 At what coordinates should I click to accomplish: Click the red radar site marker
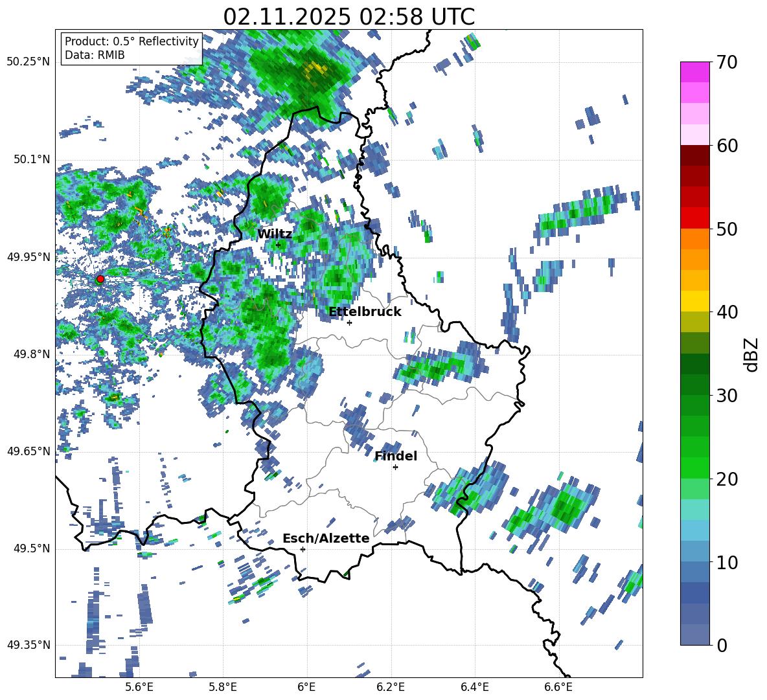pyautogui.click(x=100, y=279)
